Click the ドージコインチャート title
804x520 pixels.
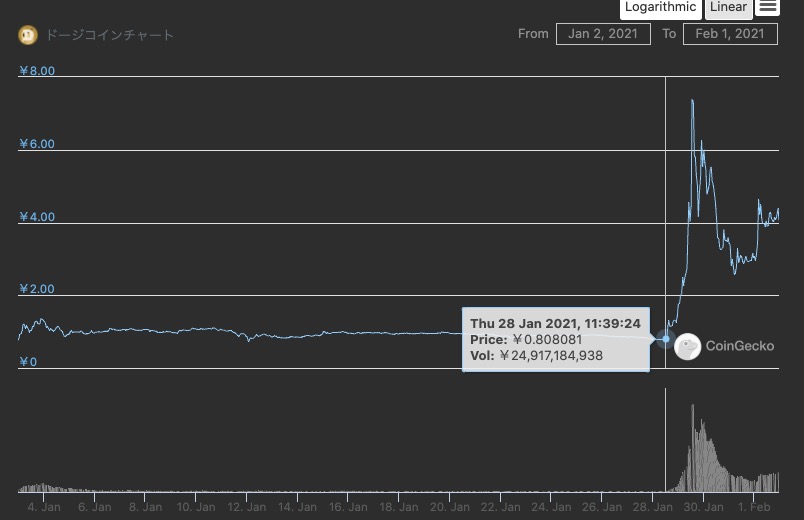tap(110, 35)
